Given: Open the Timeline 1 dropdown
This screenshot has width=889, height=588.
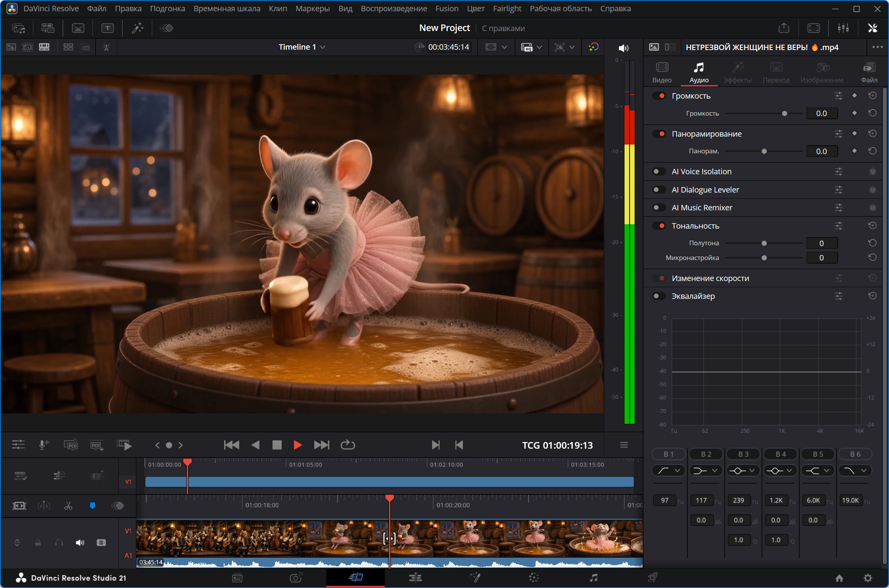Looking at the screenshot, I should 302,47.
